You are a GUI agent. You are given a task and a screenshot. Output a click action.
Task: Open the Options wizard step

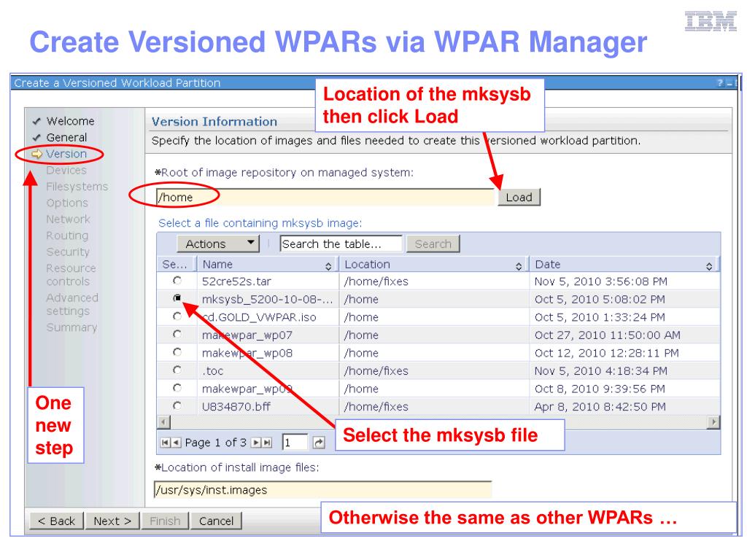pyautogui.click(x=67, y=203)
